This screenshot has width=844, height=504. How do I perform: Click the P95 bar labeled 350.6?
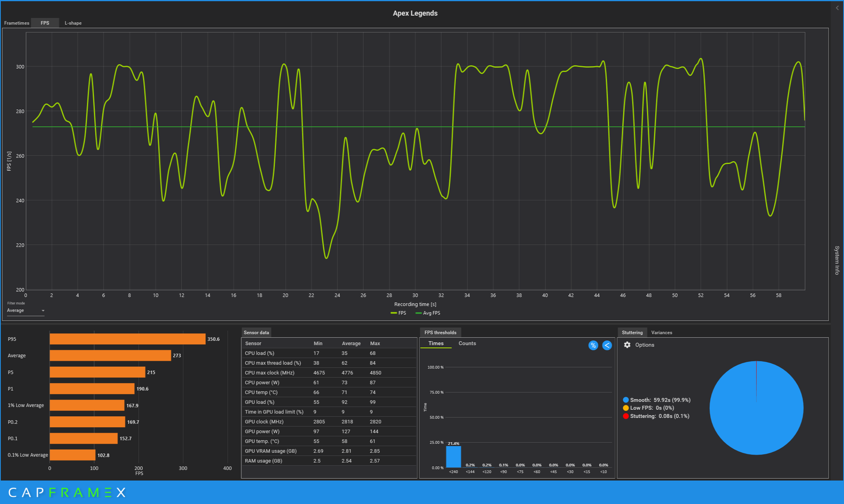[128, 339]
